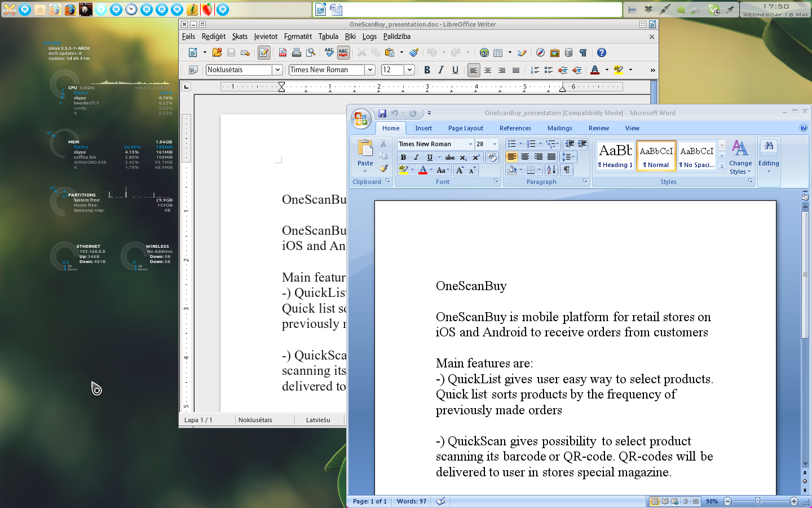Screen dimensions: 812x508
Task: Open Navigator compass icon in LibreOffice
Action: click(540, 52)
